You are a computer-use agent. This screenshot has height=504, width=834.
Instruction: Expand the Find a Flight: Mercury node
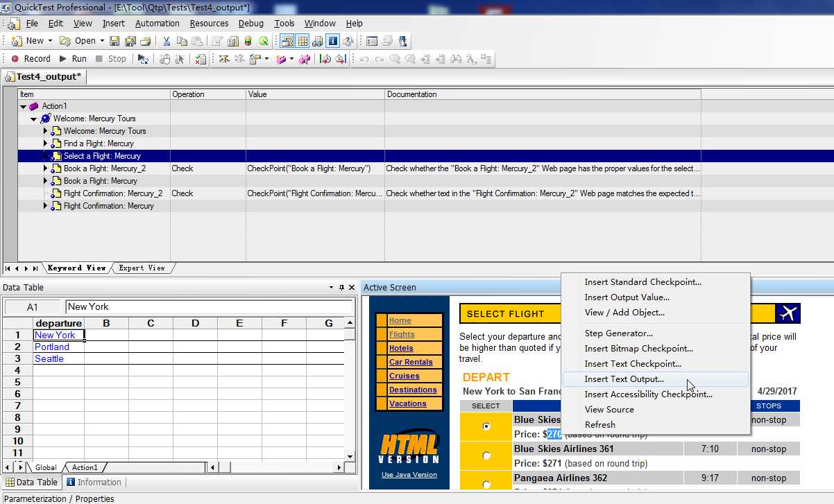pos(46,144)
